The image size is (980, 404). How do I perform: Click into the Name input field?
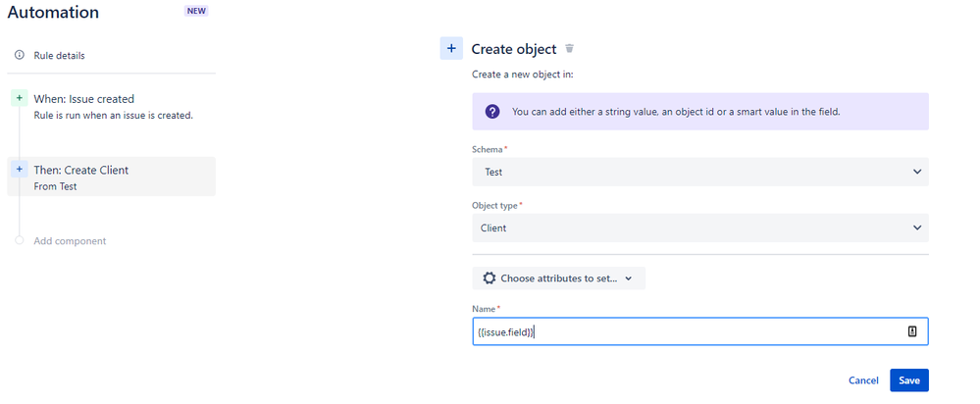(x=687, y=332)
